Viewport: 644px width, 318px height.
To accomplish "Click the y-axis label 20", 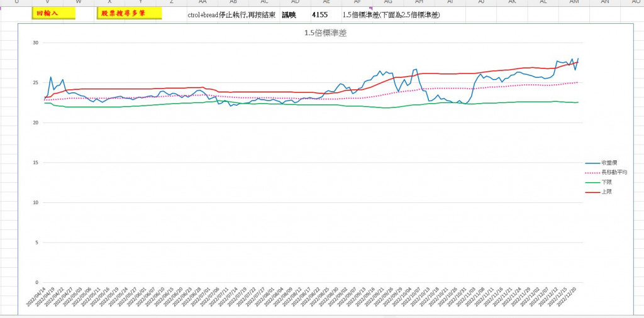I will [x=35, y=123].
